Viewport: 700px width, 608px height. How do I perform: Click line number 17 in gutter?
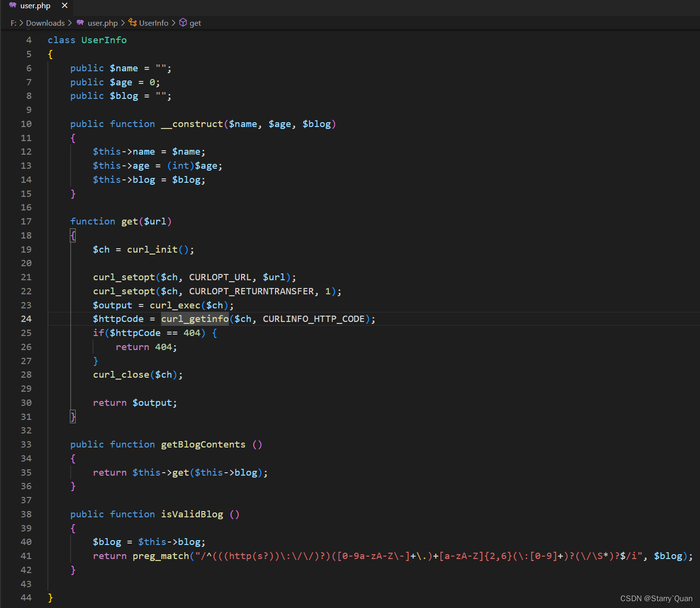tap(26, 222)
